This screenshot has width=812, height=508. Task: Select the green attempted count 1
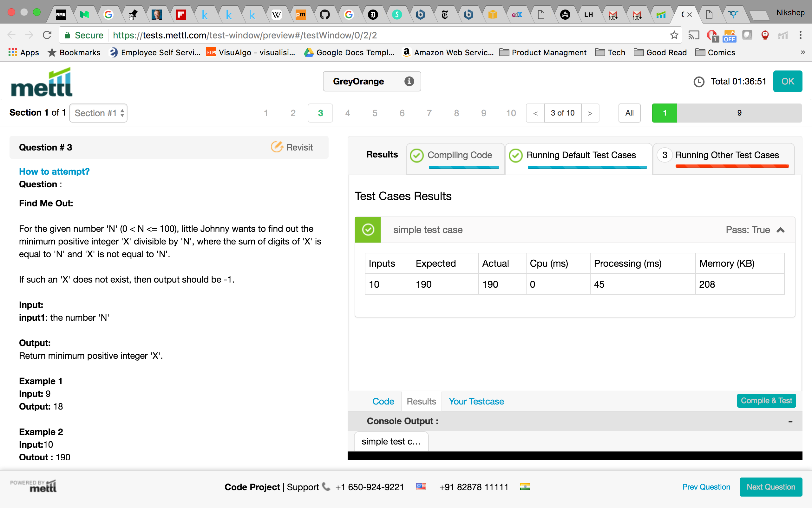(x=665, y=113)
